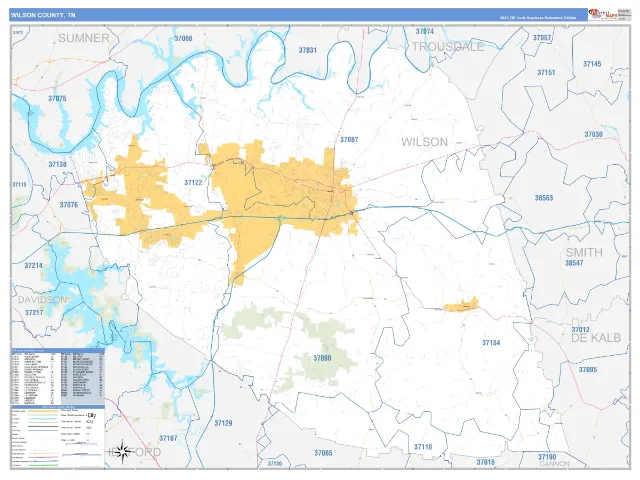The height and width of the screenshot is (480, 640).
Task: Select the WILSON county label
Action: [424, 142]
